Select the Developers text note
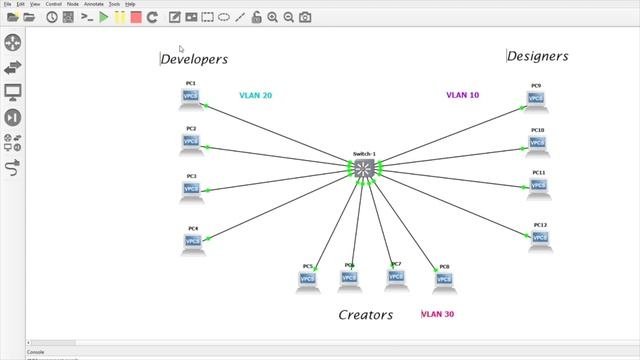 coord(194,59)
